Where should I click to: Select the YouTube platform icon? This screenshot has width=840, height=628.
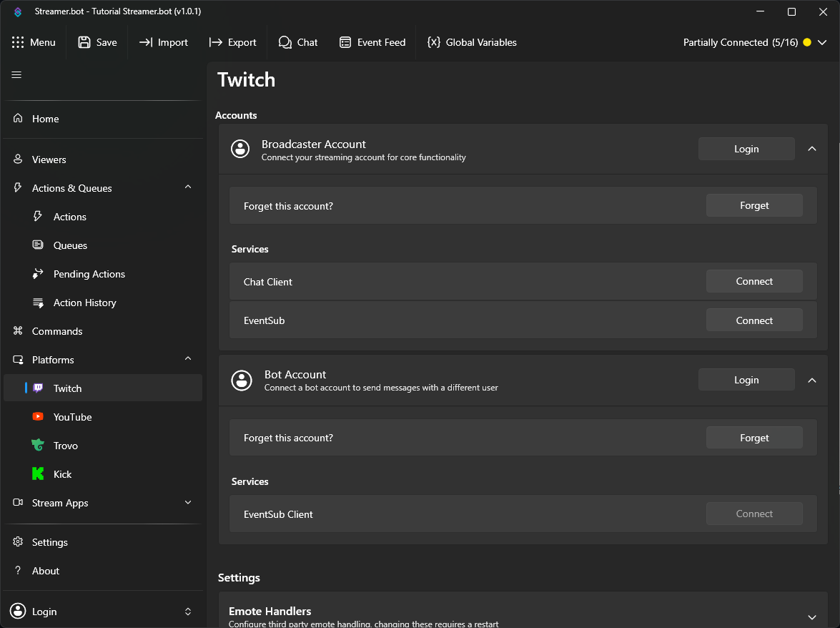(38, 417)
